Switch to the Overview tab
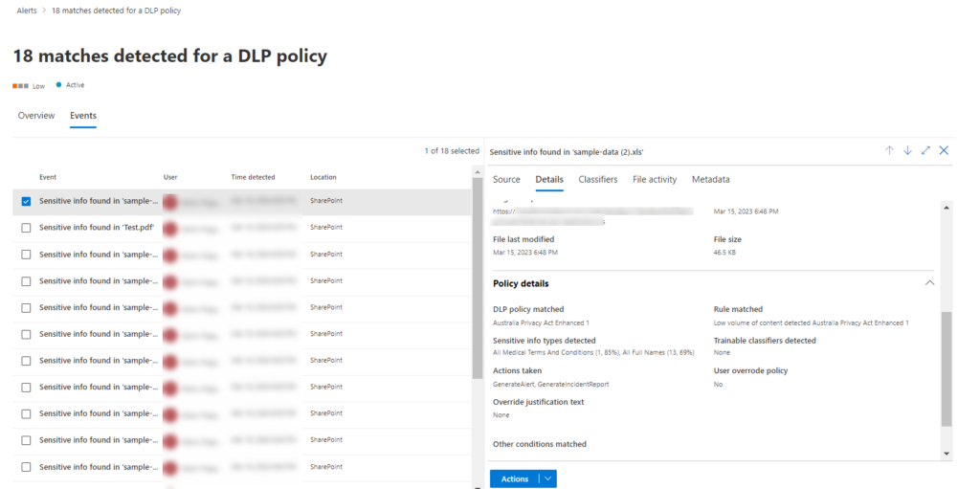Viewport: 980px width, 489px height. pos(36,116)
